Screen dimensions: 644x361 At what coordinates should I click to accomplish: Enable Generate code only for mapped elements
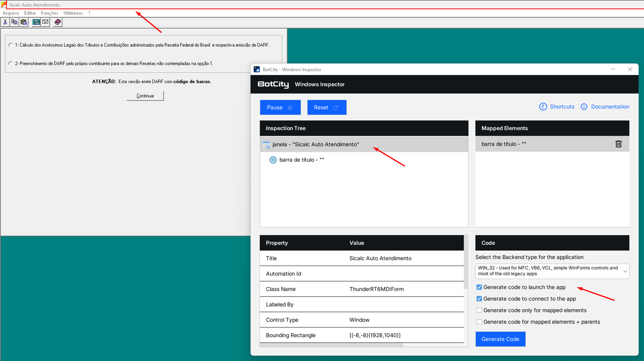point(479,310)
